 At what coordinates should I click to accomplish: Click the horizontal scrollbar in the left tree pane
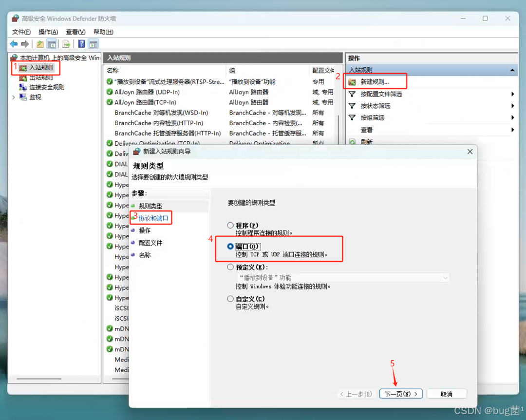[39, 379]
